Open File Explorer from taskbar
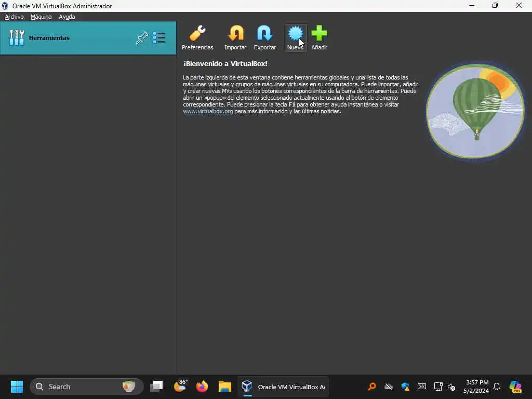Screen dimensions: 532x399 click(x=224, y=387)
